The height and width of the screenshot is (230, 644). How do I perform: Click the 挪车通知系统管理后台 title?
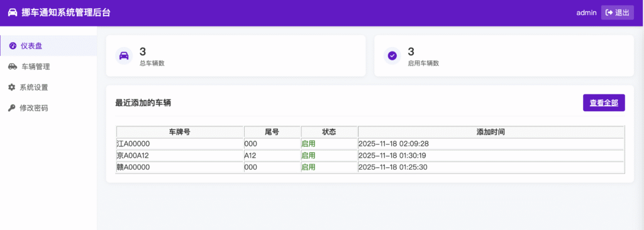coord(65,13)
